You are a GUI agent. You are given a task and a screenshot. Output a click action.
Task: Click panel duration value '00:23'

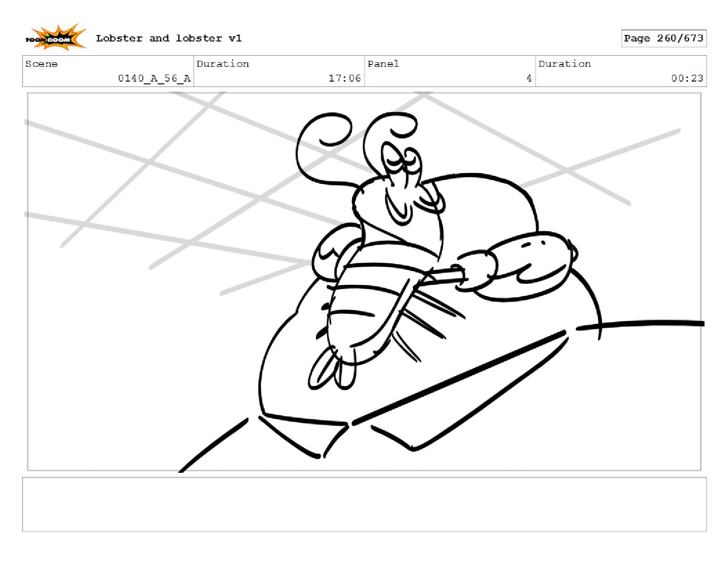coord(687,78)
